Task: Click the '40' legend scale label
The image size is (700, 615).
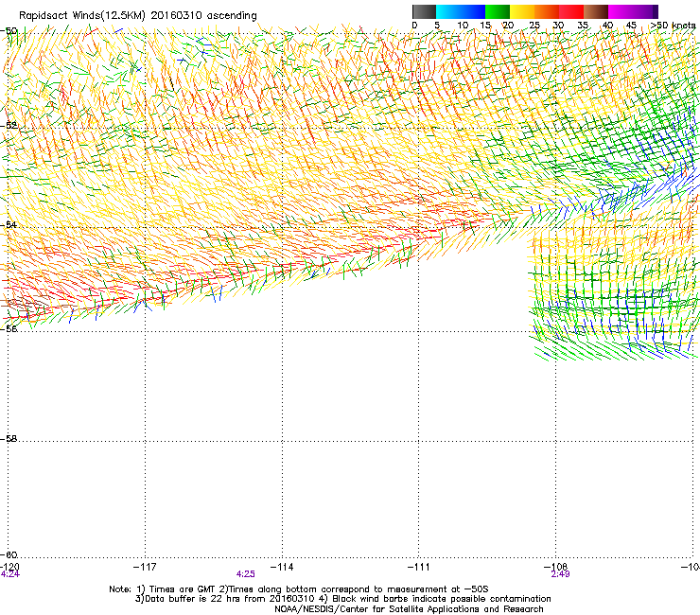Action: [x=607, y=26]
